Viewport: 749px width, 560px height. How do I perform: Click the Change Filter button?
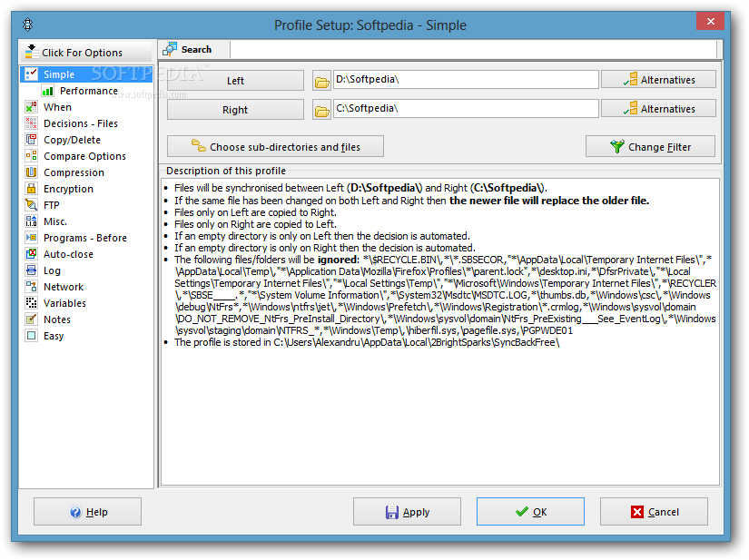[x=650, y=146]
